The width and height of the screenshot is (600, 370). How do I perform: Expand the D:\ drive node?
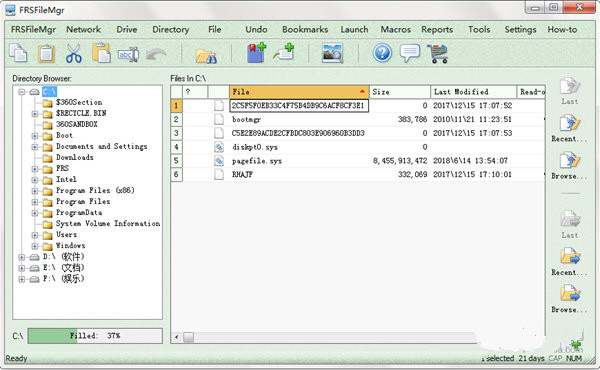click(22, 257)
